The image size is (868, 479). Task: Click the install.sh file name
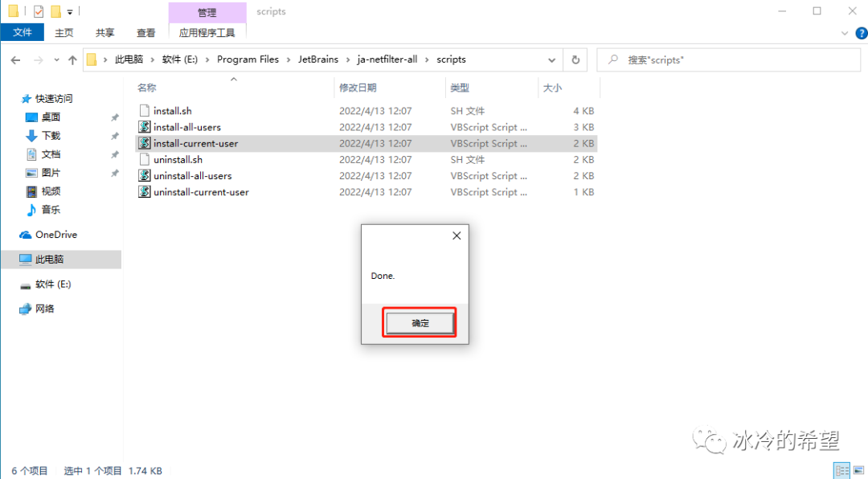tap(173, 111)
